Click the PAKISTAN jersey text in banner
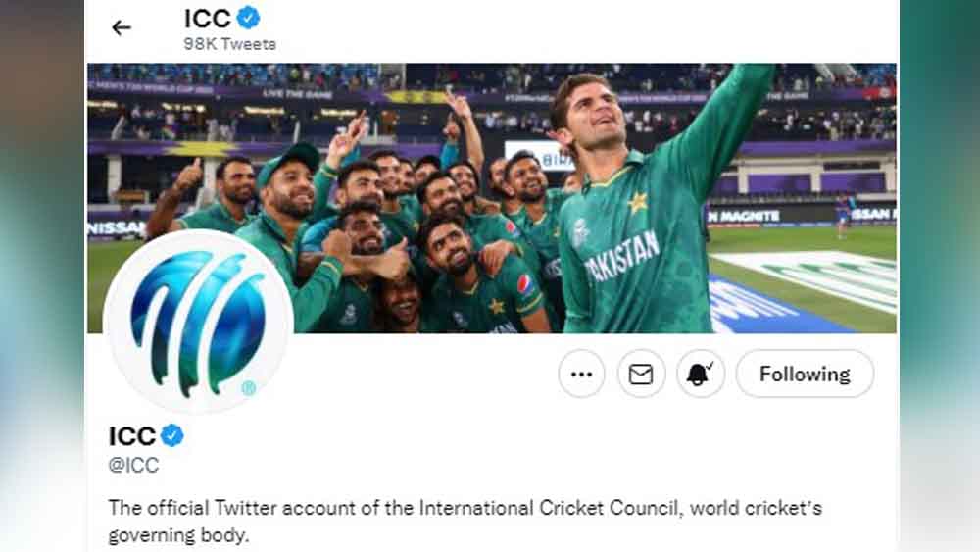This screenshot has width=980, height=552. pyautogui.click(x=623, y=257)
